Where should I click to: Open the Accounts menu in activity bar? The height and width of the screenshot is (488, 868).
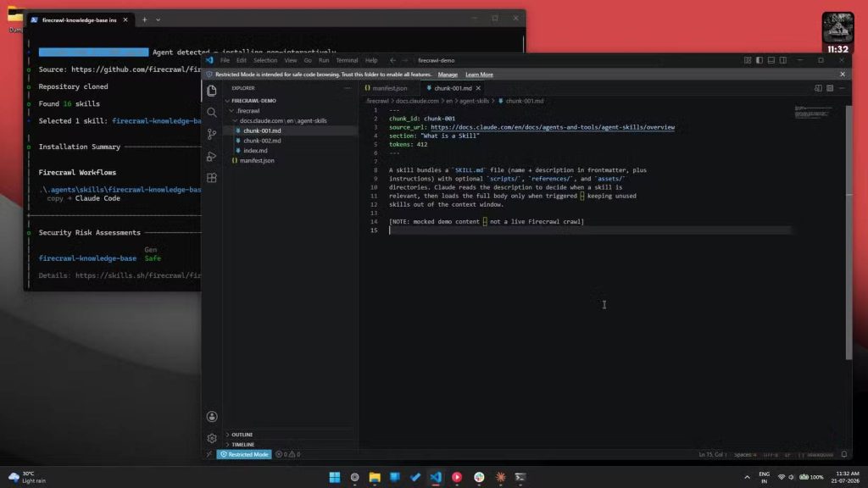(x=212, y=417)
